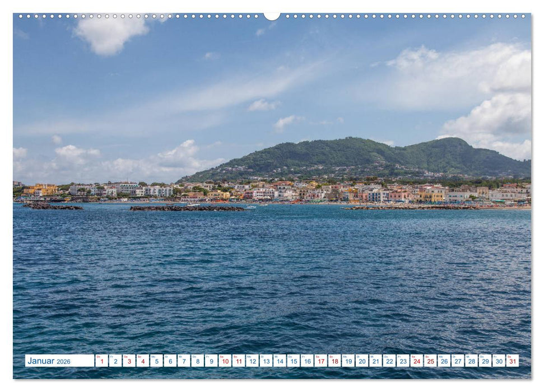Screen dimensions: 544x392
Task: Select the Januar month label
Action: (42, 361)
